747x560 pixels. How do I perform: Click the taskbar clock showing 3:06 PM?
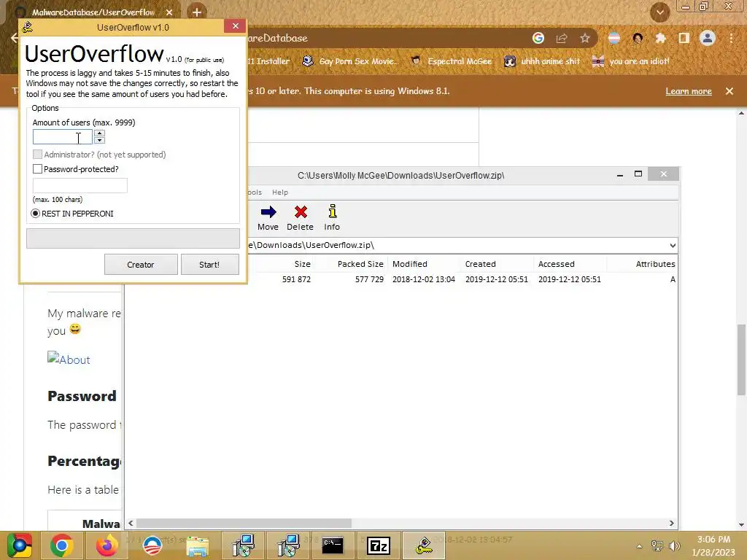[x=713, y=545]
